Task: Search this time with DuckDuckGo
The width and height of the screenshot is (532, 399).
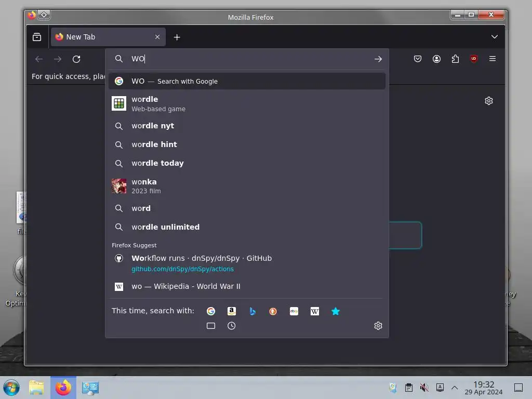Action: 273,311
